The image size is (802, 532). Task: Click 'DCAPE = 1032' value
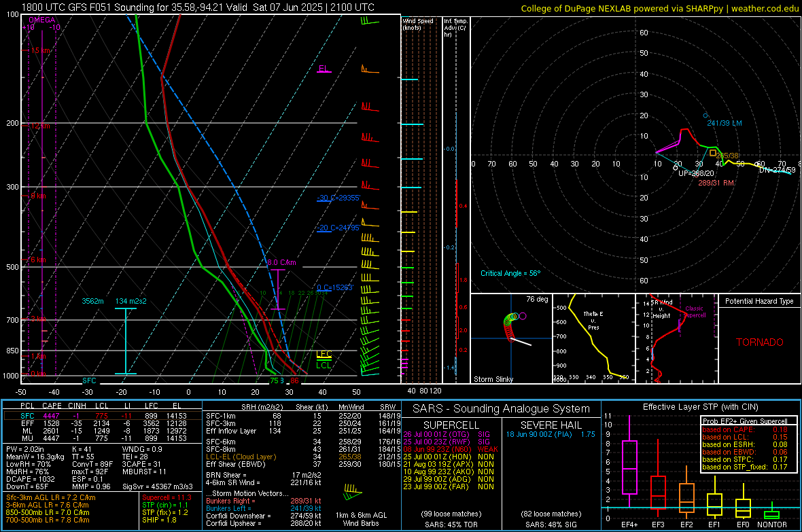(x=30, y=479)
